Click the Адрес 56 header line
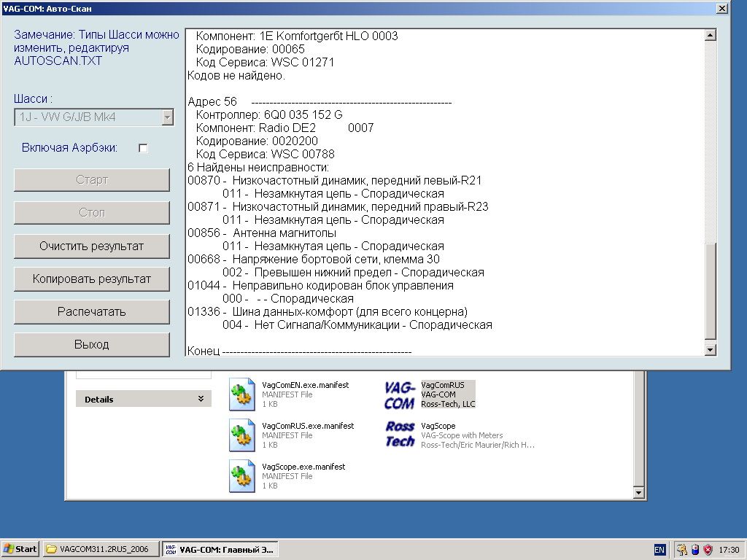Viewport: 747px width, 560px height. [x=320, y=101]
